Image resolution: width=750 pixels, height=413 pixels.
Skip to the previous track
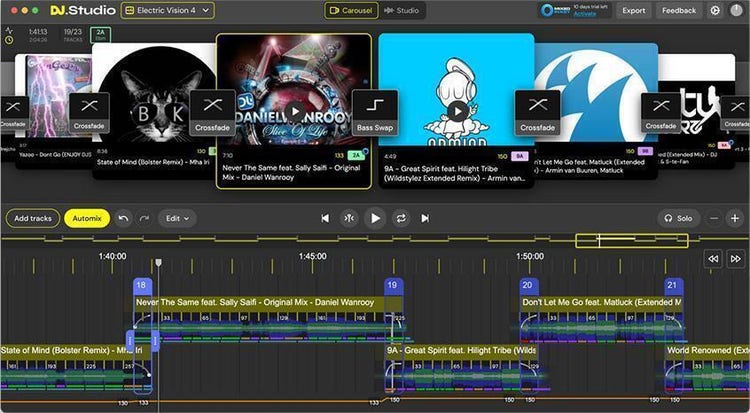(x=325, y=218)
